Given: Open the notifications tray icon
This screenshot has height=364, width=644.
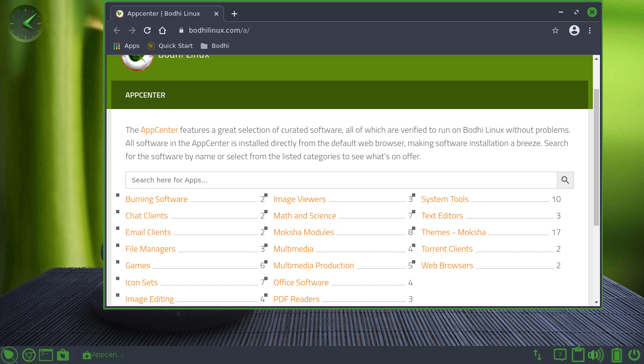Looking at the screenshot, I should click(560, 355).
